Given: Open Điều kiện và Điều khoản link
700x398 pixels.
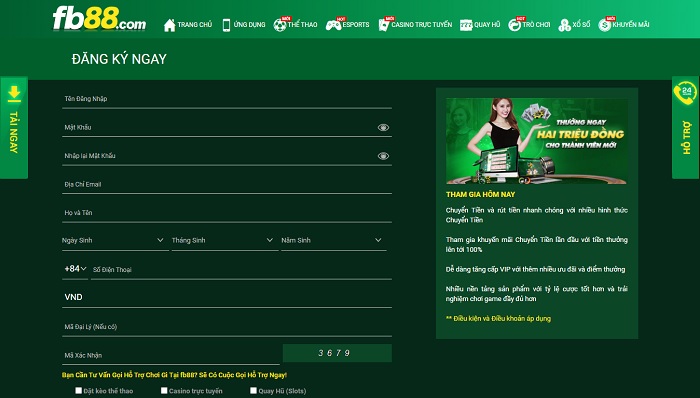Looking at the screenshot, I should (x=498, y=319).
